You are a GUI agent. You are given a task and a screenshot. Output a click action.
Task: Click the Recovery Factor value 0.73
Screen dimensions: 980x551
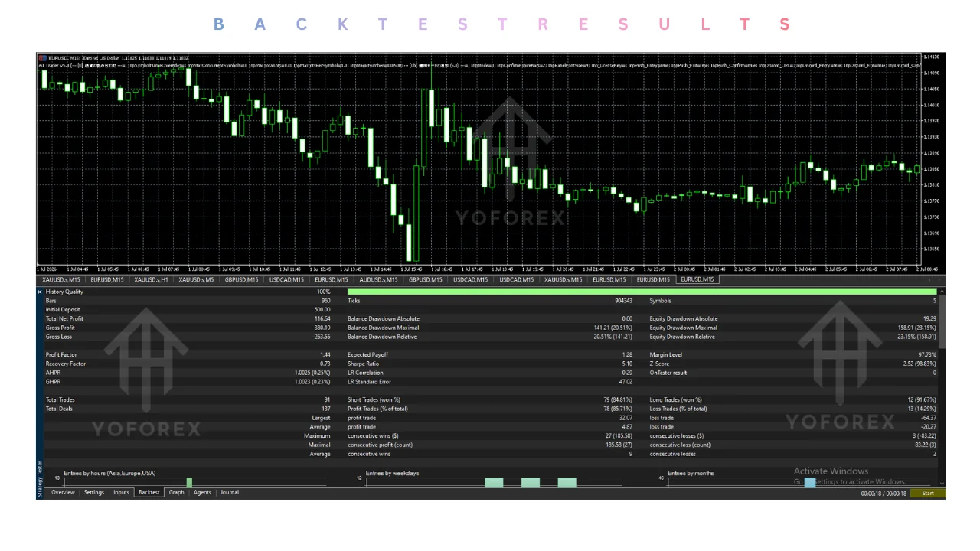point(325,364)
